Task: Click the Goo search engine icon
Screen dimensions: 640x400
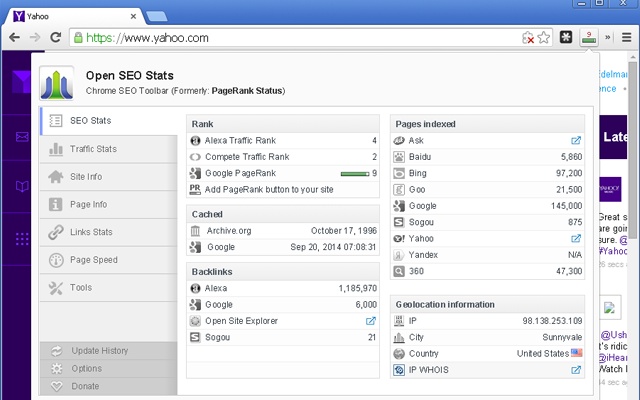Action: 399,189
